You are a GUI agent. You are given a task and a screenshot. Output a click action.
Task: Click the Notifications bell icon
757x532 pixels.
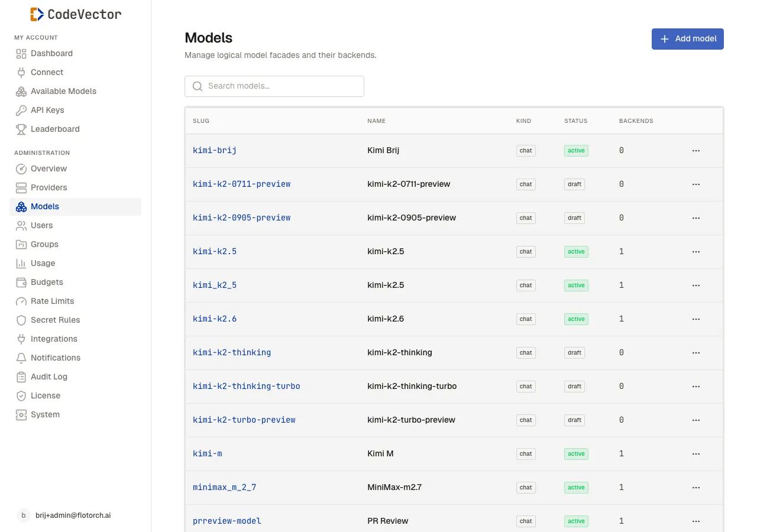coord(21,358)
